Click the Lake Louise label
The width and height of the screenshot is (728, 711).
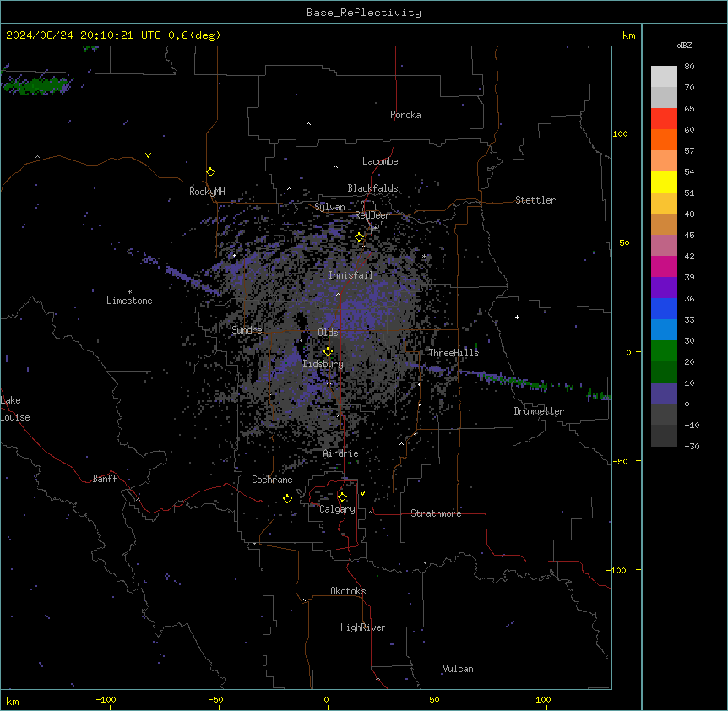tap(15, 409)
